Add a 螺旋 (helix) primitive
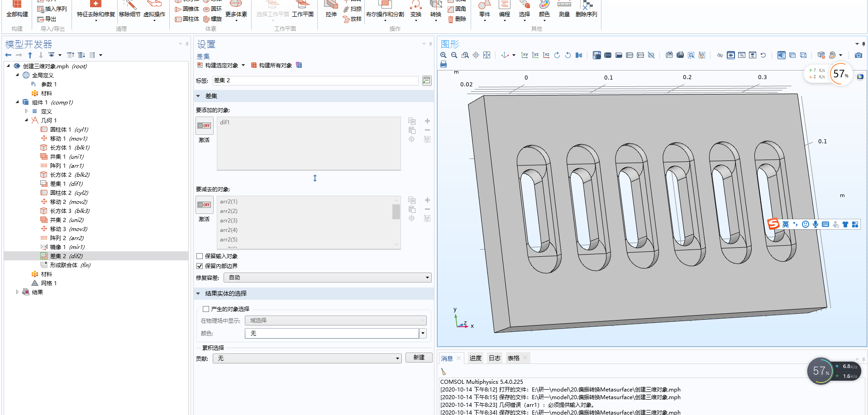868x415 pixels. pyautogui.click(x=213, y=19)
